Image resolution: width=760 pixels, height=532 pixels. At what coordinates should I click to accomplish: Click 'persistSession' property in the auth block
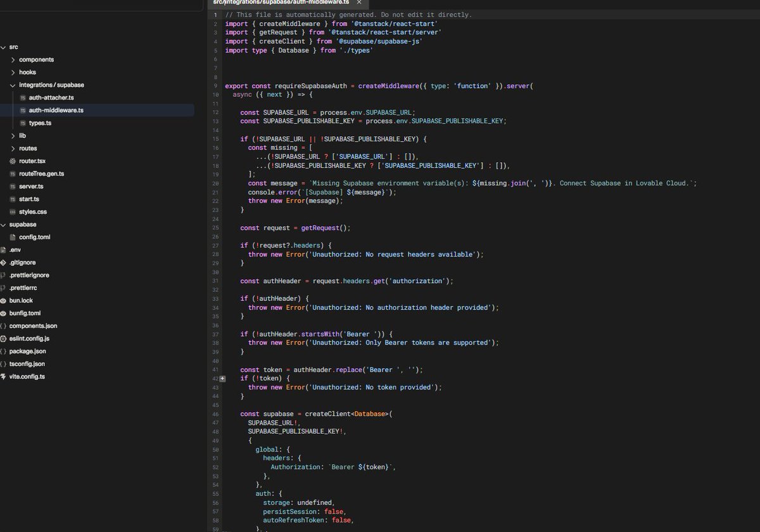tap(291, 512)
